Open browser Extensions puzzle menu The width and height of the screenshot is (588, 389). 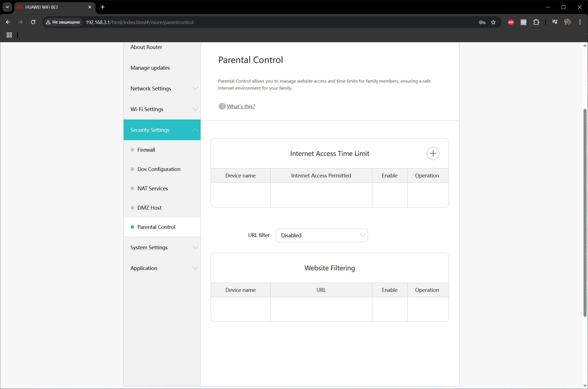536,22
